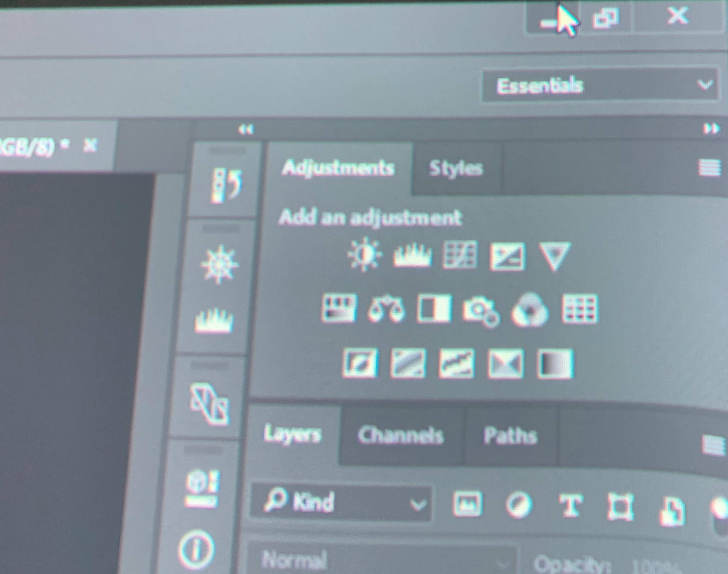Image resolution: width=728 pixels, height=574 pixels.
Task: Add a Black & White adjustment
Action: pos(434,308)
